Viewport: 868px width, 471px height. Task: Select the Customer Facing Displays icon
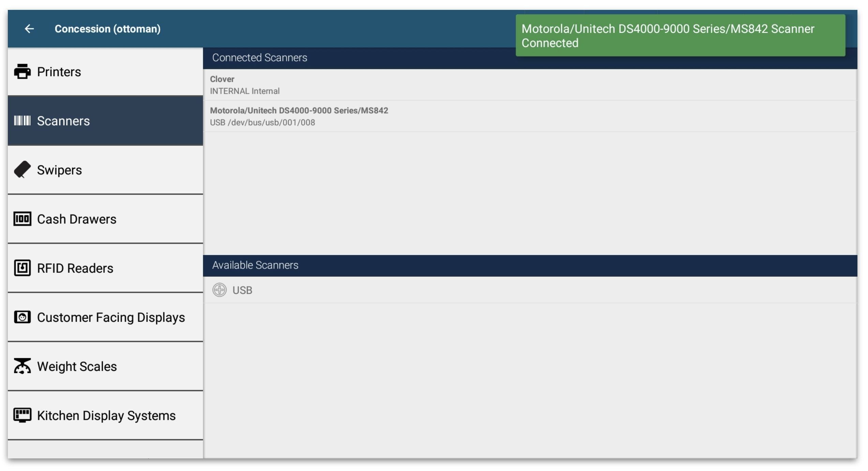[x=21, y=317]
